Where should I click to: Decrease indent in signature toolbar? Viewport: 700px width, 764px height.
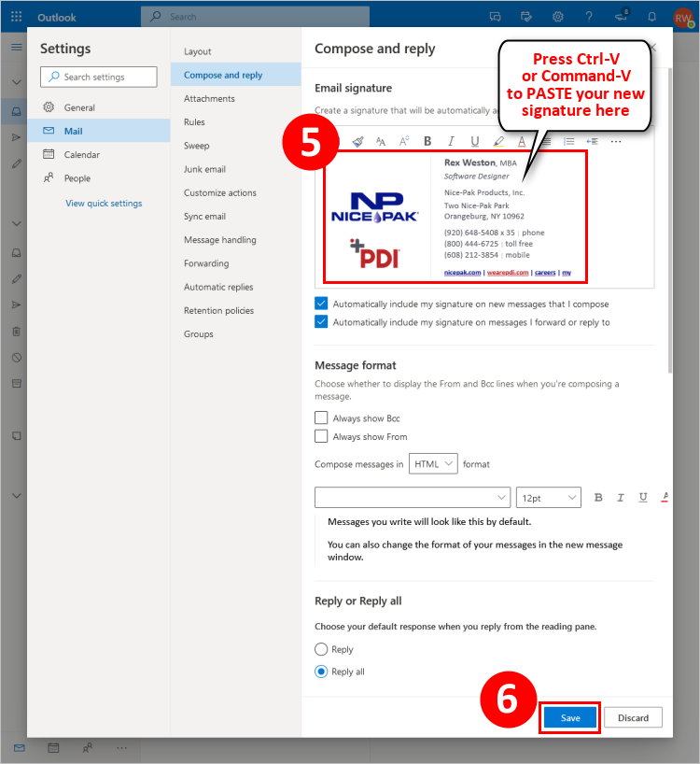(592, 141)
